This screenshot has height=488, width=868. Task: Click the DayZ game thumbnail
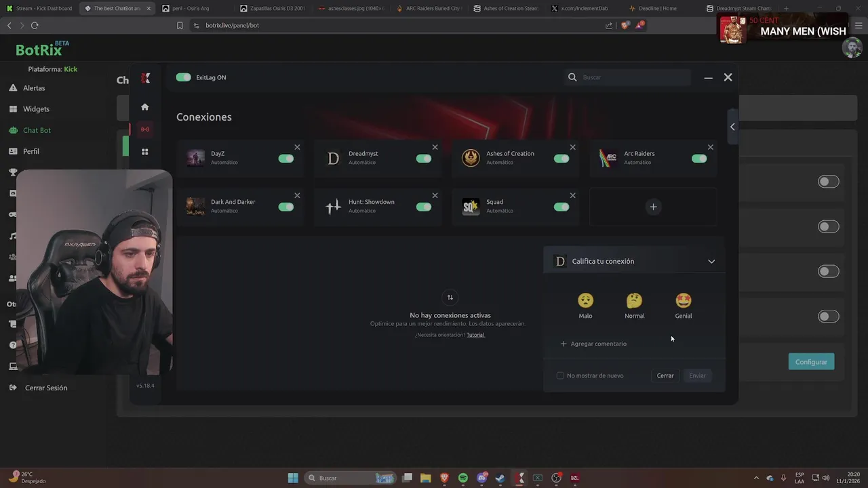point(195,159)
